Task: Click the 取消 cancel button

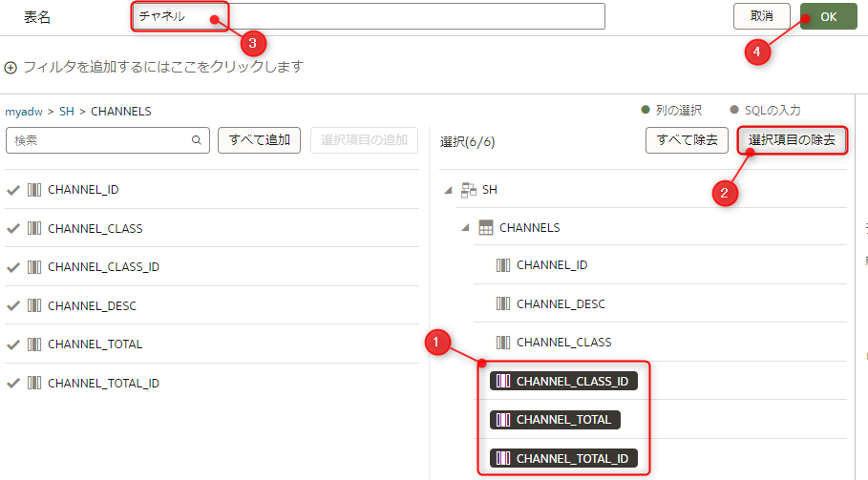Action: click(762, 16)
